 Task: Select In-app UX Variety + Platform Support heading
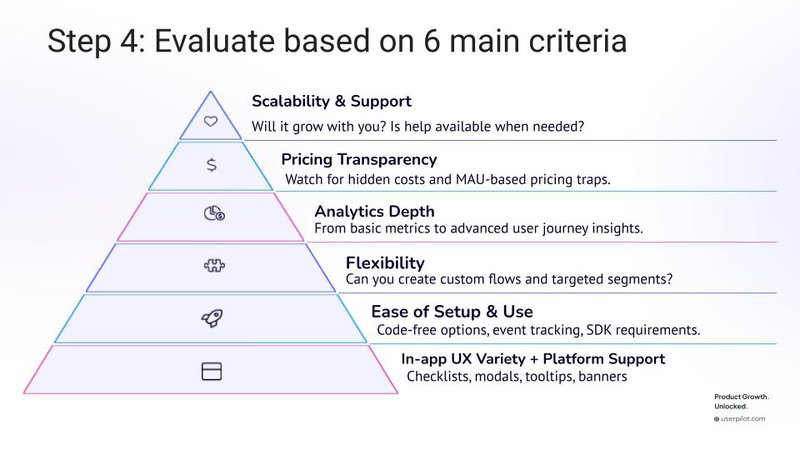point(533,359)
